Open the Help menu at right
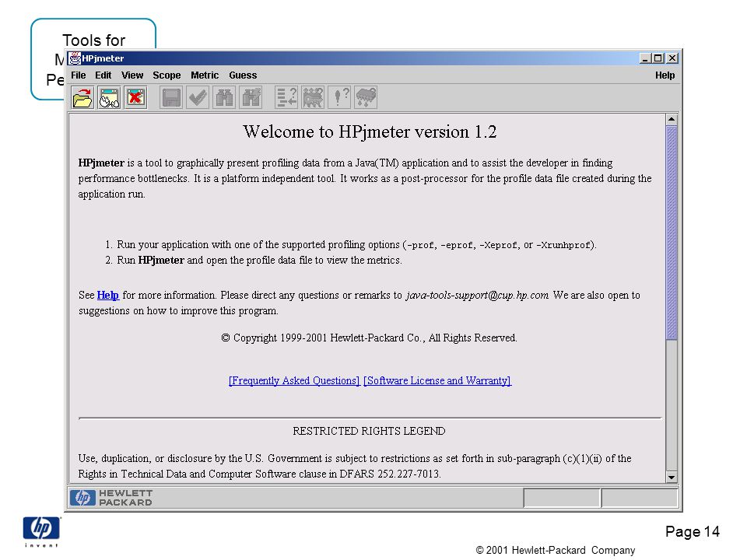This screenshot has height=560, width=747. [x=665, y=75]
